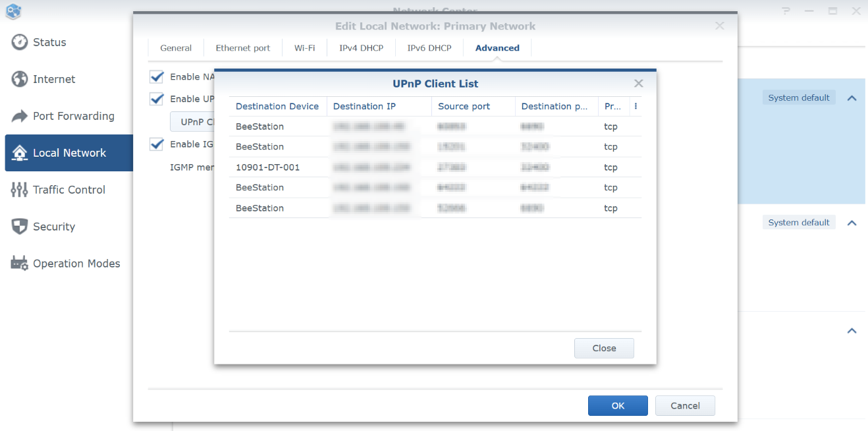This screenshot has height=431, width=868.
Task: Click the Close button in UPnP list
Action: pos(604,348)
